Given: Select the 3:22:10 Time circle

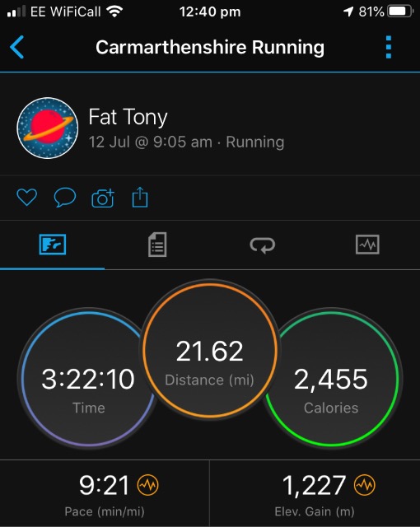Looking at the screenshot, I should [88, 378].
